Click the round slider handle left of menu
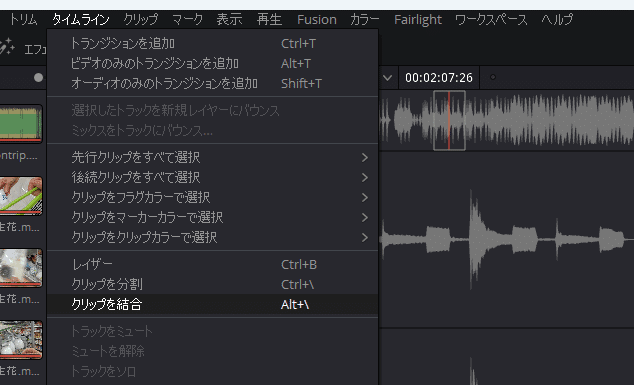The height and width of the screenshot is (385, 634). (x=38, y=78)
